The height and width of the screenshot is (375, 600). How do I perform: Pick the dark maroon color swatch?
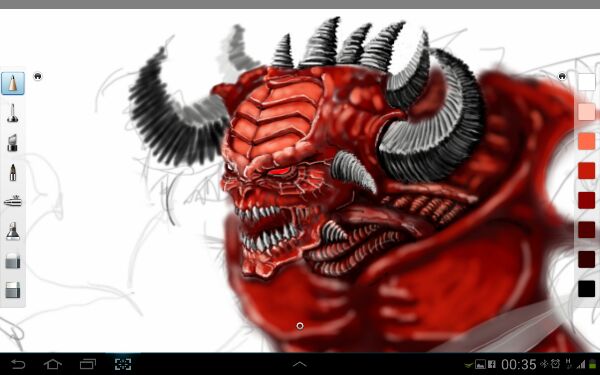click(x=587, y=230)
